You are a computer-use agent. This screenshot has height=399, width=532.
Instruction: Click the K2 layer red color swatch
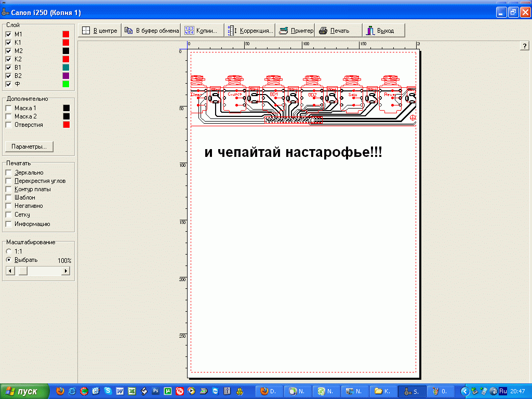coord(66,59)
